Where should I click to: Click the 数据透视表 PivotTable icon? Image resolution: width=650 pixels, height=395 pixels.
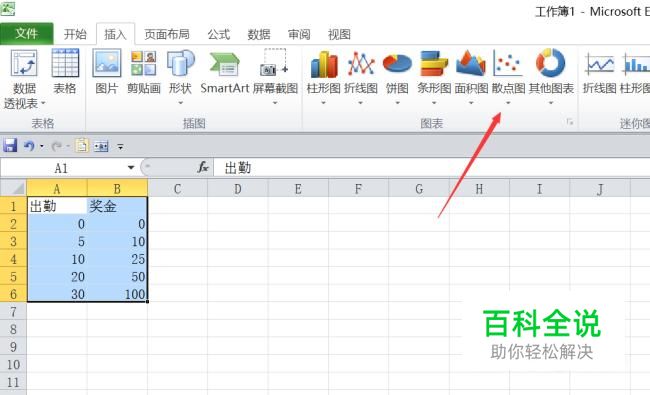24,63
